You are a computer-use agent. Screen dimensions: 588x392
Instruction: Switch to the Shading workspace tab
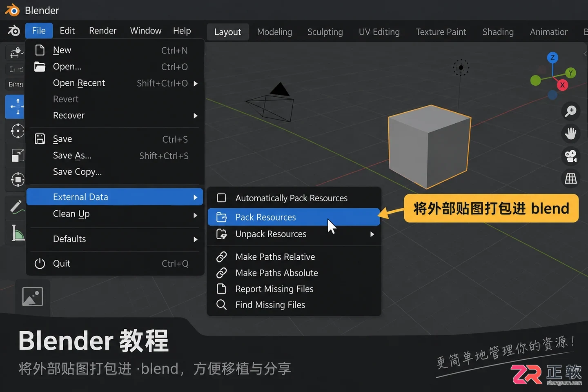[x=498, y=32]
